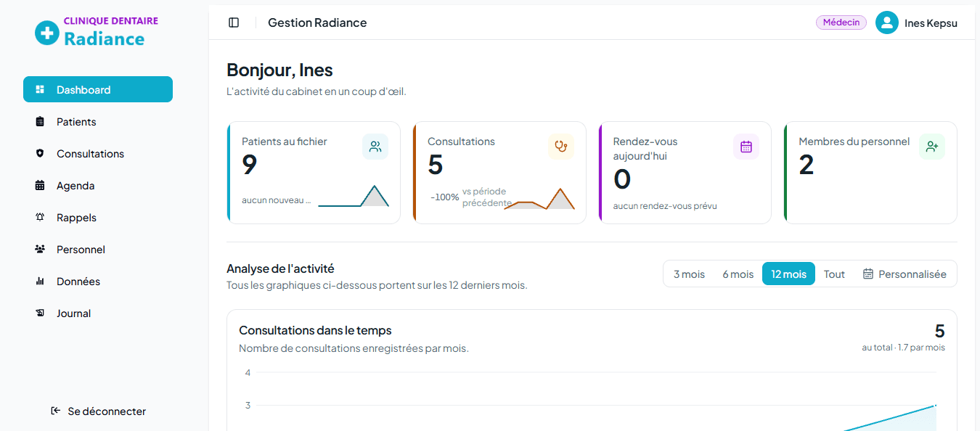Screen dimensions: 980x431
Task: Select the Tout period
Action: click(x=834, y=274)
